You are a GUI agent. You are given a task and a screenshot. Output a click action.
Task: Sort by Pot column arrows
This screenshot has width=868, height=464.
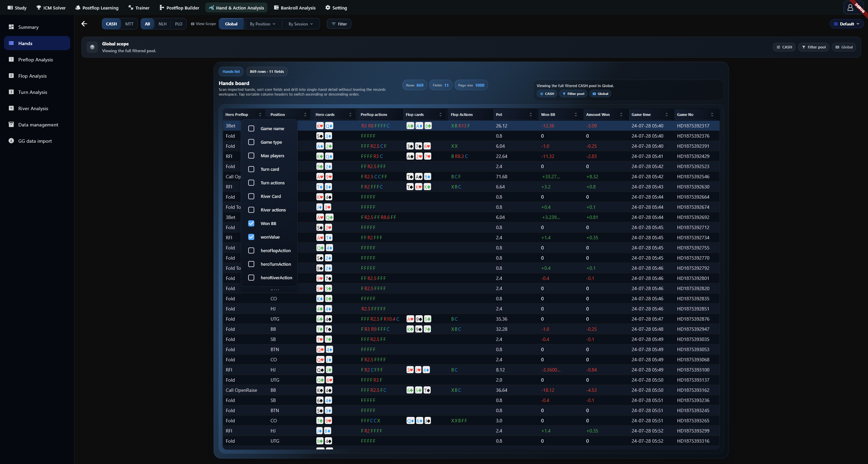(x=531, y=115)
